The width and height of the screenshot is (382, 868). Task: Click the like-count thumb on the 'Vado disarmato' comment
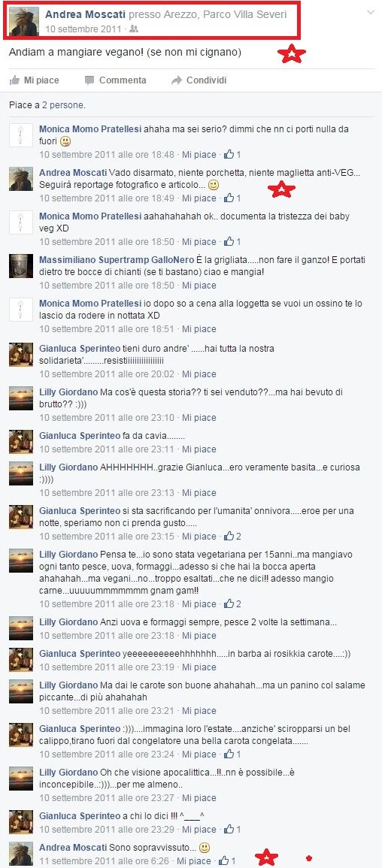coord(229,198)
